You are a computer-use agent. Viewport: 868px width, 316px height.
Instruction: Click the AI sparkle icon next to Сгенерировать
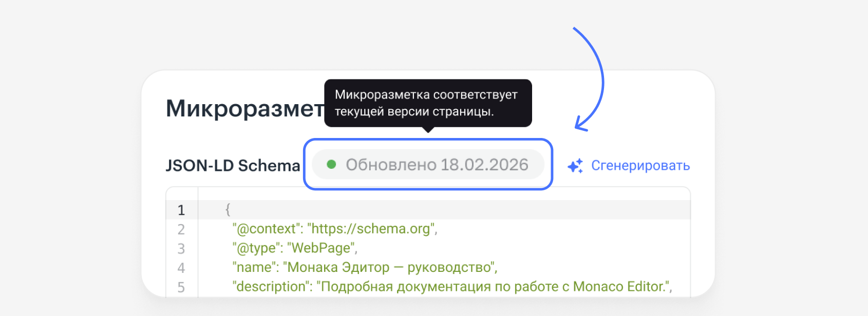pyautogui.click(x=575, y=166)
